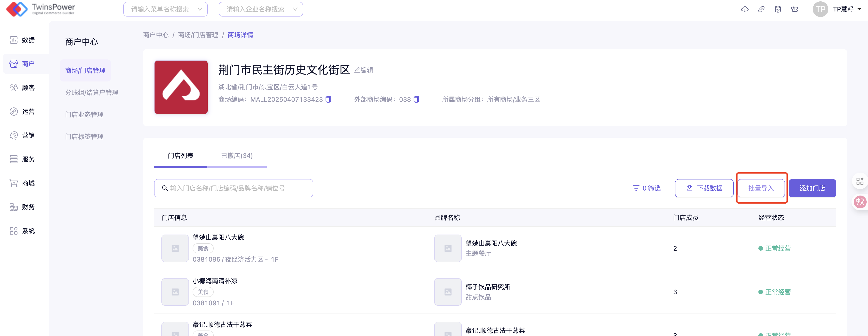Click the cloud download icon in header

(745, 9)
